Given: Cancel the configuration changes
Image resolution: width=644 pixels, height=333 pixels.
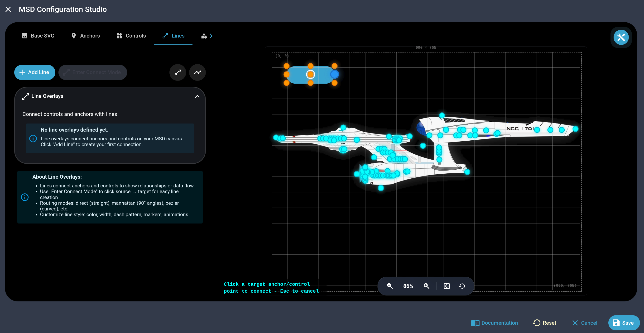Looking at the screenshot, I should click(585, 323).
